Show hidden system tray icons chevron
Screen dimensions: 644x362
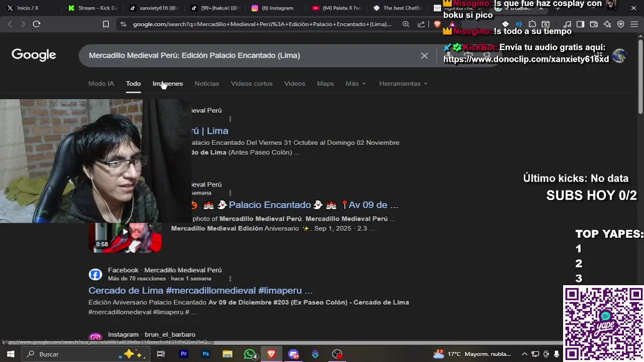(524, 354)
